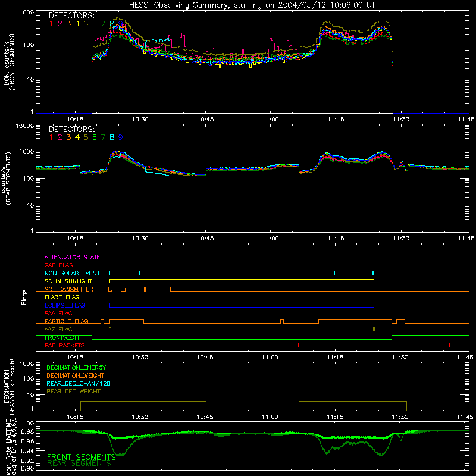Click the DECIMATION_ENERGY legend entry

pos(76,368)
